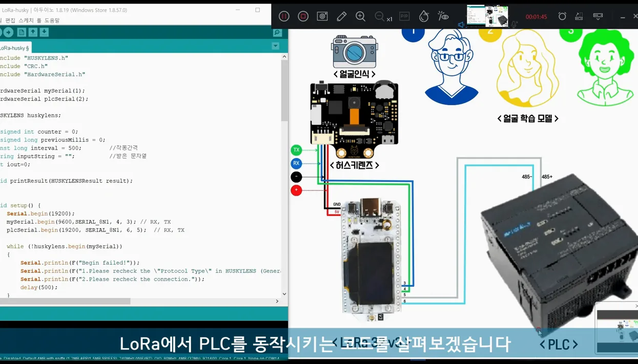Click the blue RX pin circle
The image size is (638, 364).
coord(296,163)
